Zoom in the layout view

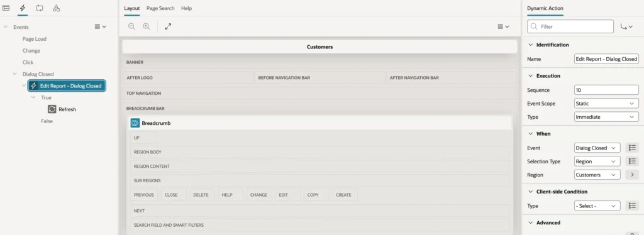(146, 26)
